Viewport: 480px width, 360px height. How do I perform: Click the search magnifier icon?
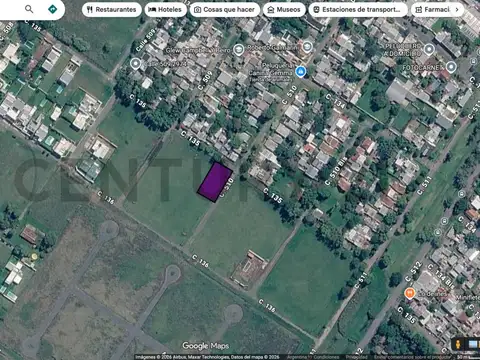29,9
